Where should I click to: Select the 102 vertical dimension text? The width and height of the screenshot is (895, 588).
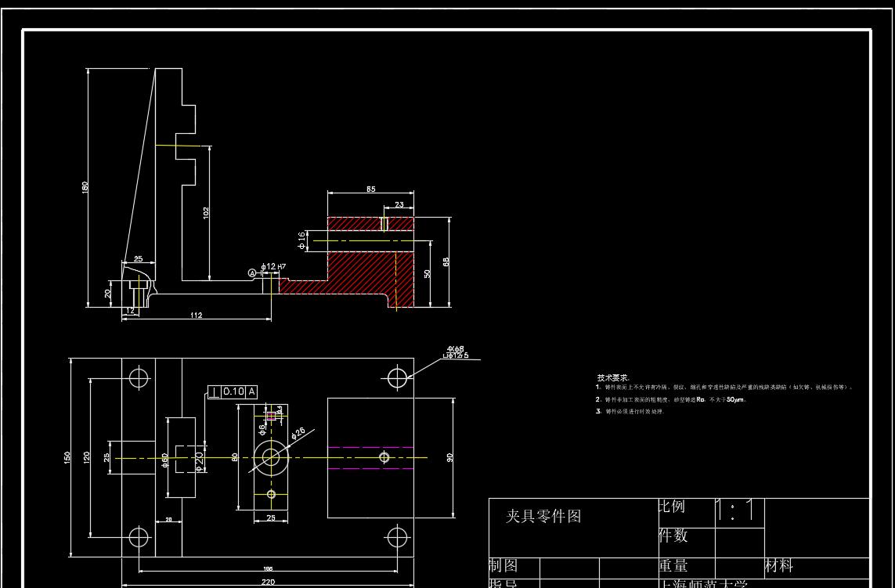(x=206, y=212)
